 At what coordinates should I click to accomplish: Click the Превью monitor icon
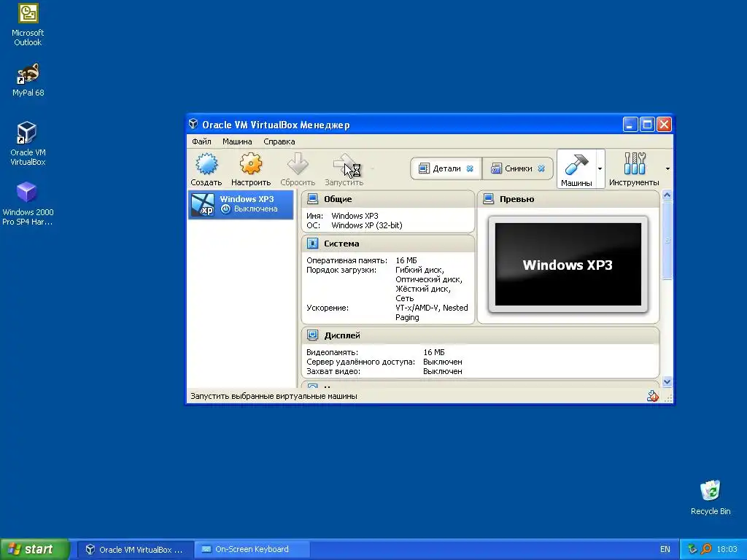click(x=488, y=198)
